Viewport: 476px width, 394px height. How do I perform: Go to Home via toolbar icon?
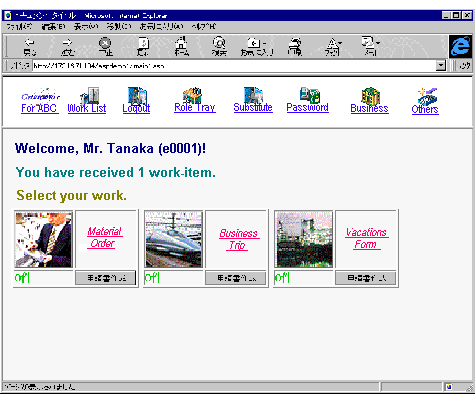pyautogui.click(x=181, y=47)
